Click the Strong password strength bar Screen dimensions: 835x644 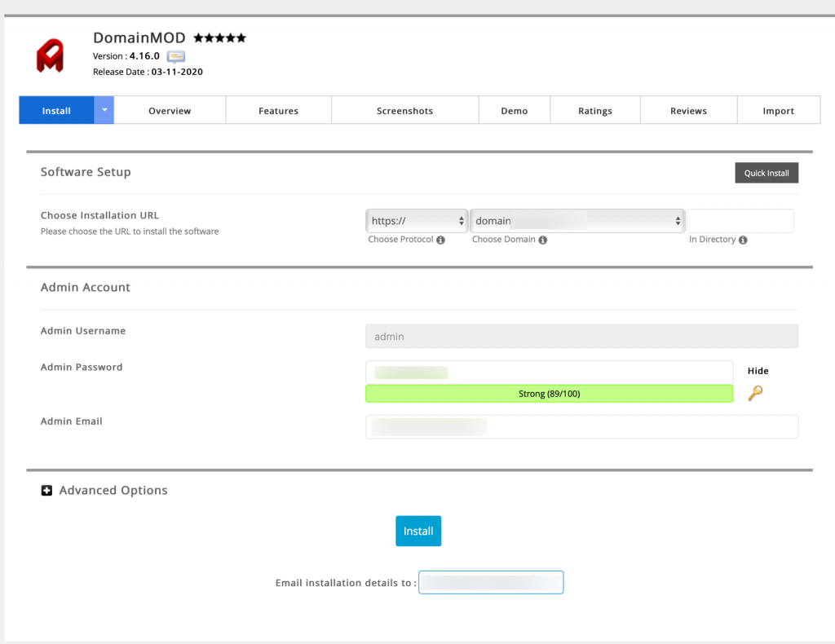click(x=549, y=394)
